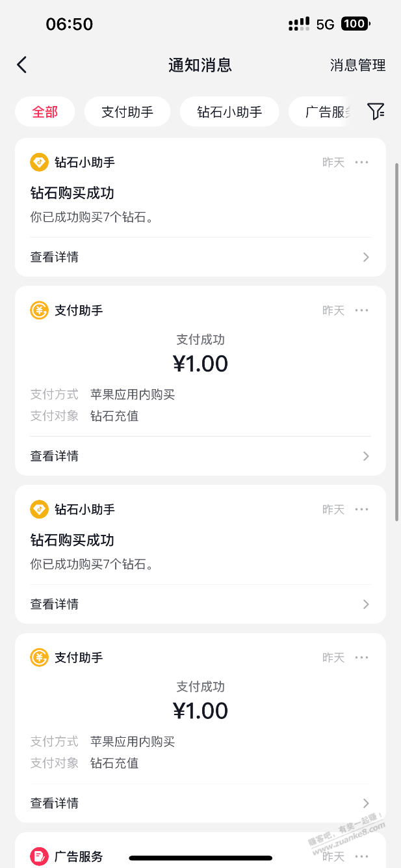
Task: Expand details chevron on second diamond purchase
Action: tap(366, 604)
